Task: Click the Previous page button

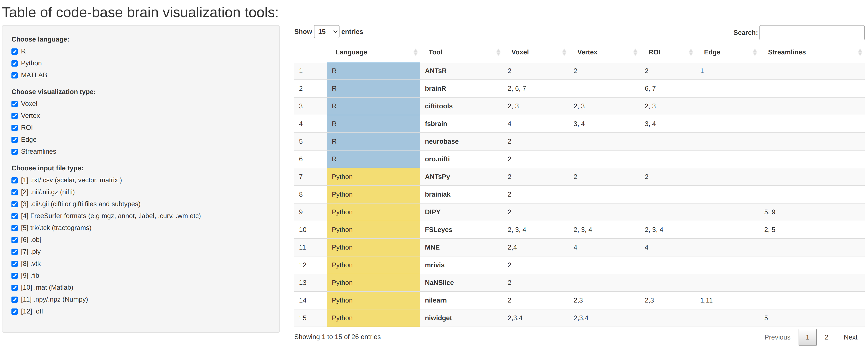Action: tap(777, 337)
